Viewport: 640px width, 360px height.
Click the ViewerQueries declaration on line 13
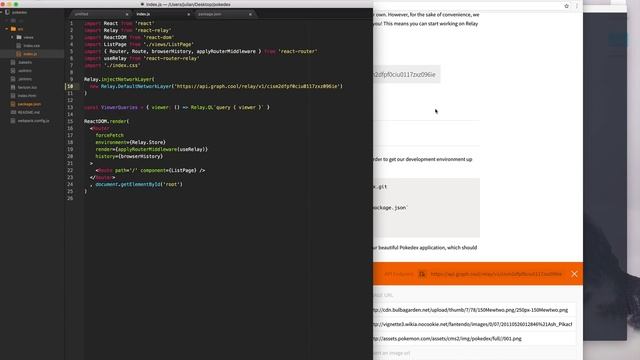pyautogui.click(x=177, y=107)
